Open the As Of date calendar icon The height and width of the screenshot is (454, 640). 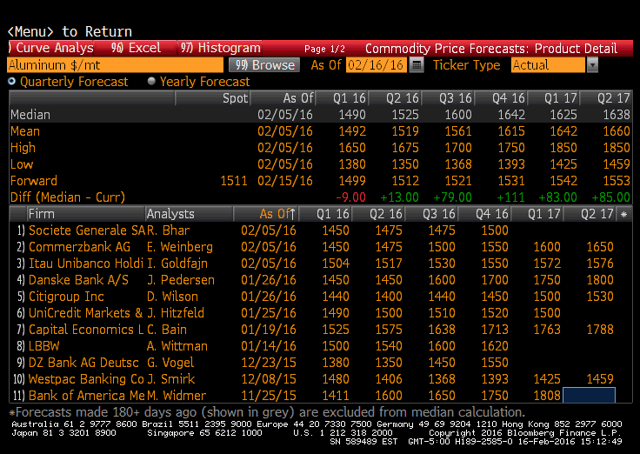(x=416, y=65)
